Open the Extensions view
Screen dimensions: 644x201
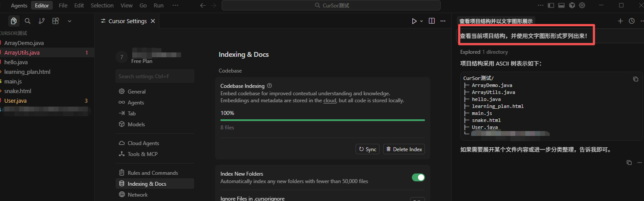click(x=55, y=21)
